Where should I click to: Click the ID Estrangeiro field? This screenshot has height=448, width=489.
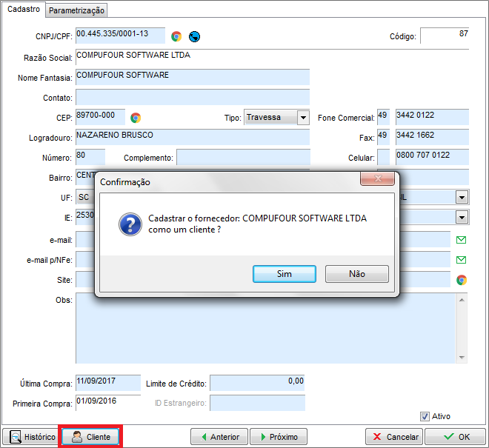[x=257, y=403]
